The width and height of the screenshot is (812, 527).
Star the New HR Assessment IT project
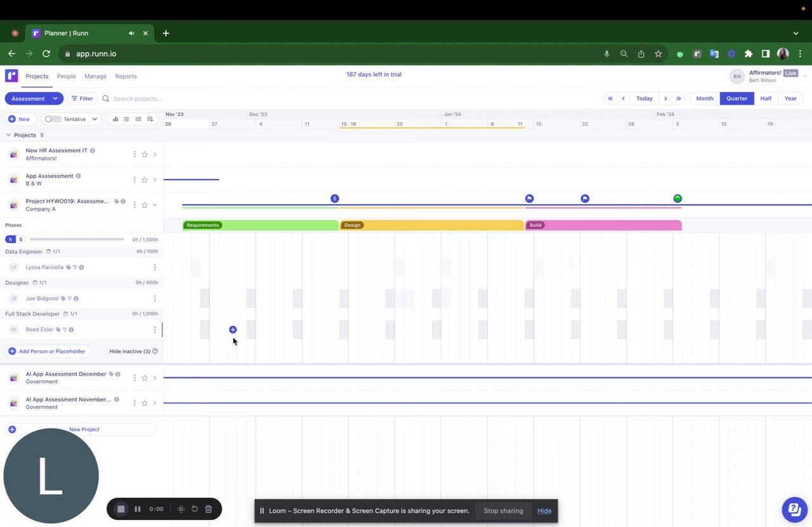[x=145, y=154]
